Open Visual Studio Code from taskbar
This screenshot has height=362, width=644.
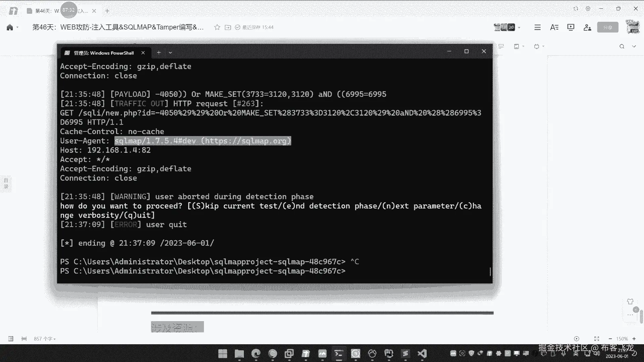(x=422, y=353)
